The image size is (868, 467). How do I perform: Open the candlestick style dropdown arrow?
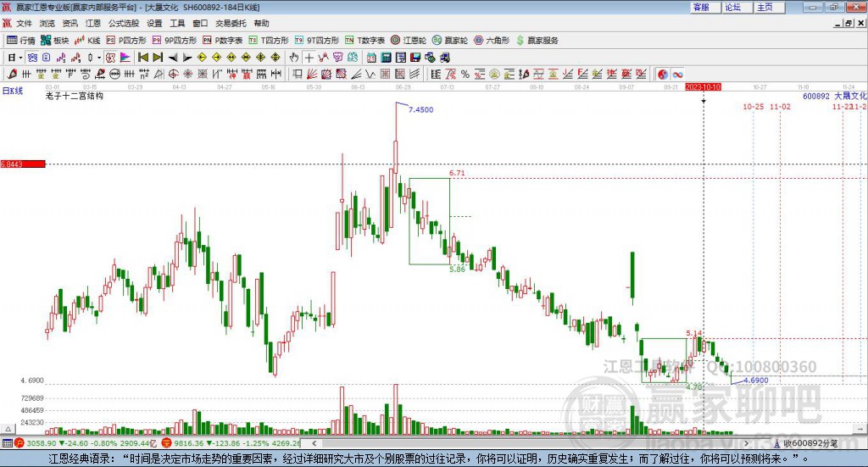[99, 58]
